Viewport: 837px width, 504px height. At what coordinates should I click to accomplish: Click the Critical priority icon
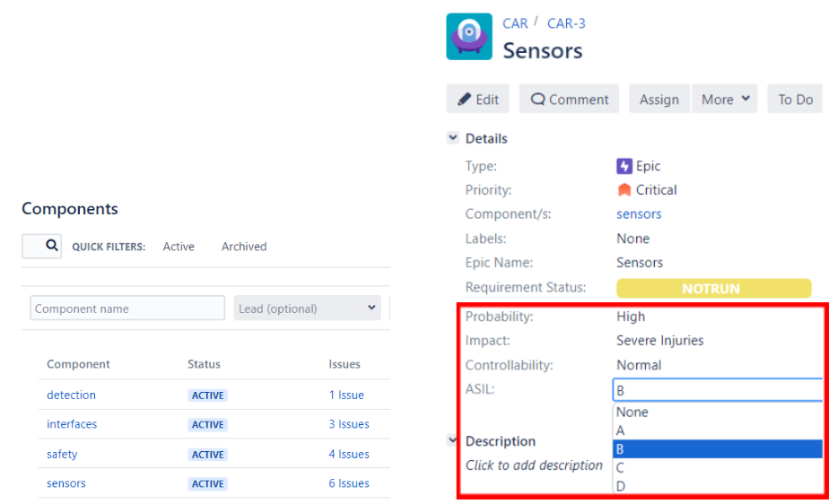tap(623, 190)
